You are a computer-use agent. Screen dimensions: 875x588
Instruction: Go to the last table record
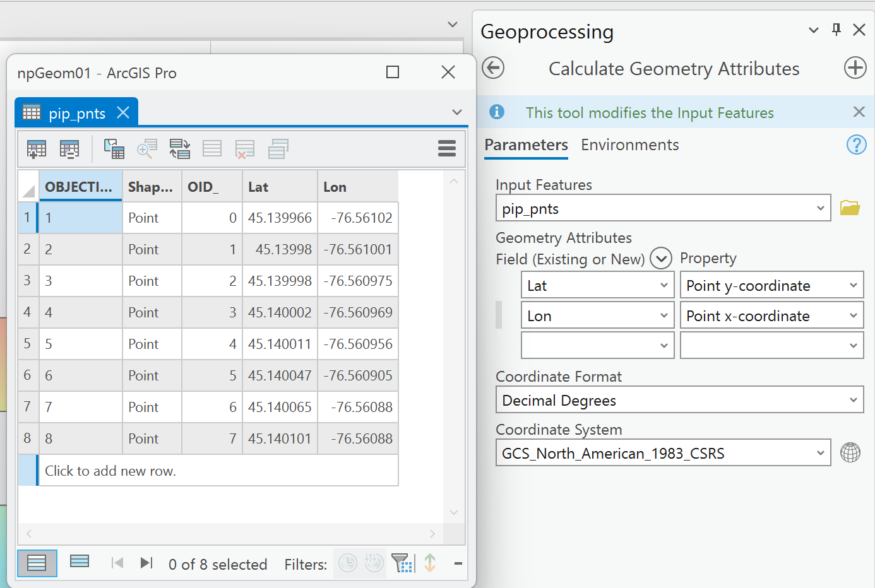146,563
